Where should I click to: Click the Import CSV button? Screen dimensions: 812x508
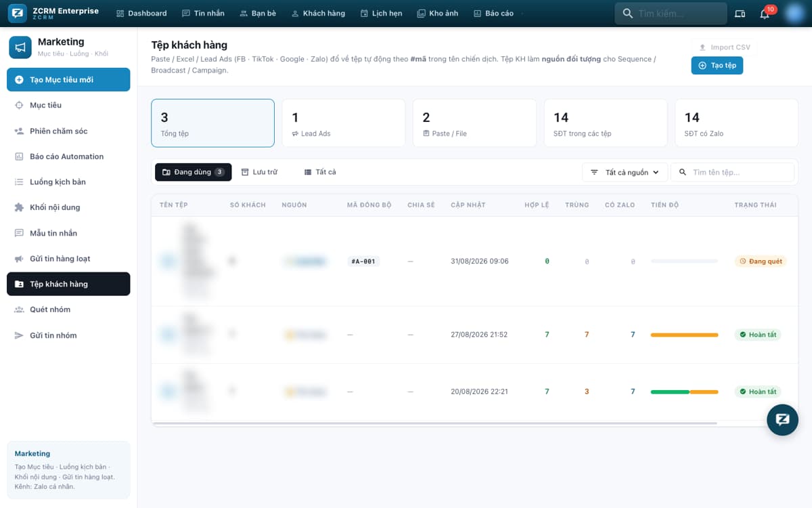(725, 47)
